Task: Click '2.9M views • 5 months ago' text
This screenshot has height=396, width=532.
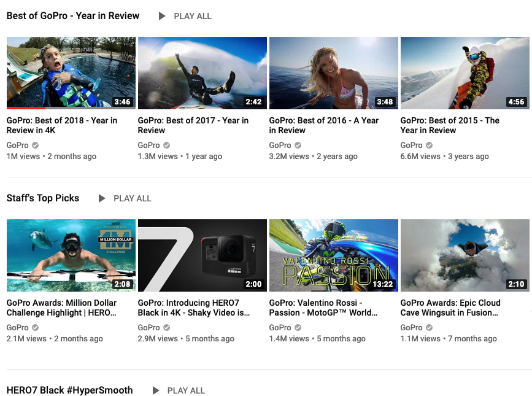Action: coord(186,339)
